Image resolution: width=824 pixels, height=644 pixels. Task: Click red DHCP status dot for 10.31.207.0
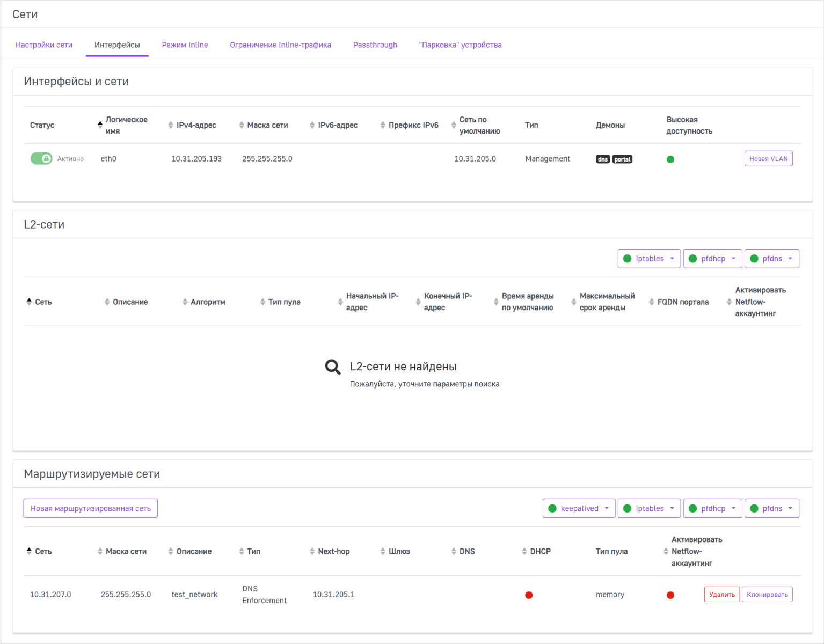pos(529,595)
